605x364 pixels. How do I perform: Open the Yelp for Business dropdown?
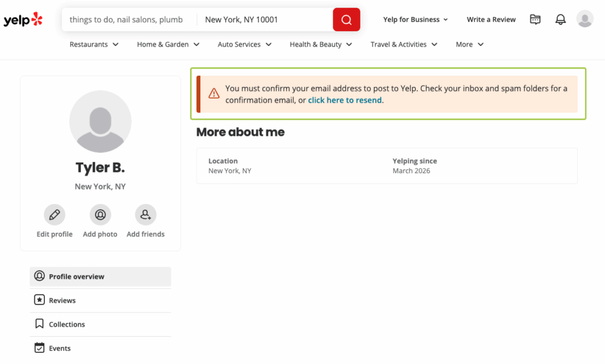tap(415, 19)
